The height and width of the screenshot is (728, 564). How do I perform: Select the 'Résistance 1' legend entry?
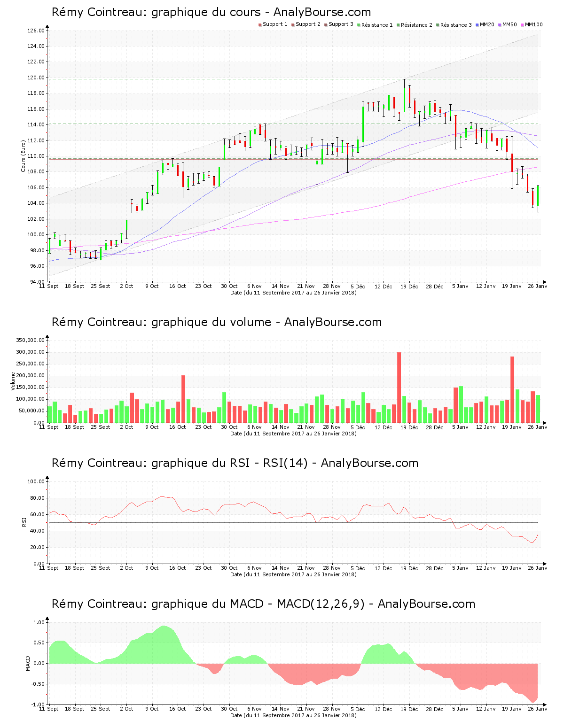click(x=375, y=24)
